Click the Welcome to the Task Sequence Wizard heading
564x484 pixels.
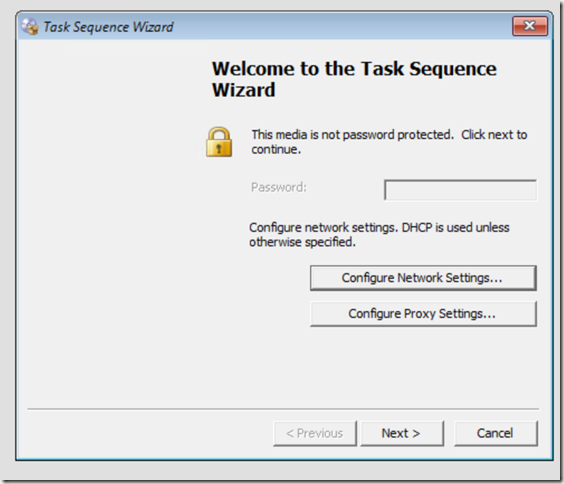coord(354,79)
